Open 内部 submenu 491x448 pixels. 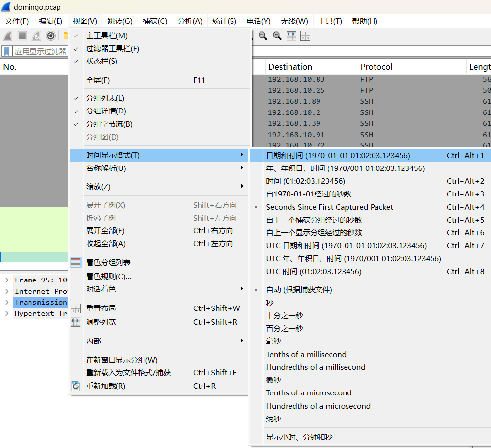click(x=159, y=341)
